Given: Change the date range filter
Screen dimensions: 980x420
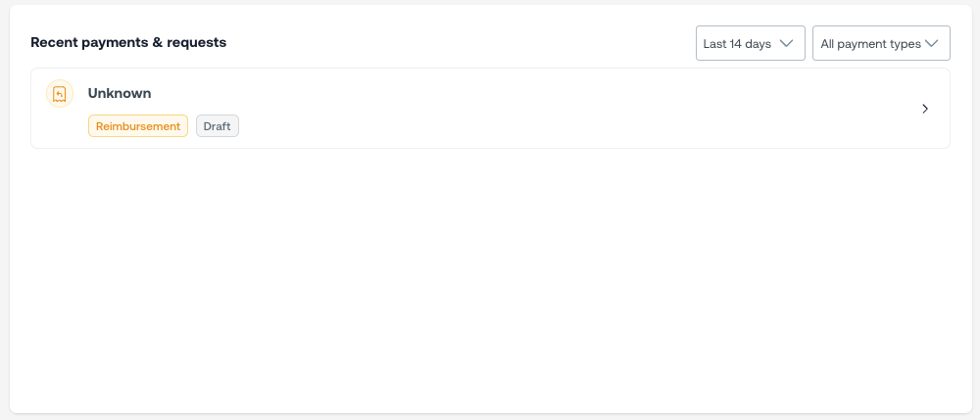Looking at the screenshot, I should 750,43.
